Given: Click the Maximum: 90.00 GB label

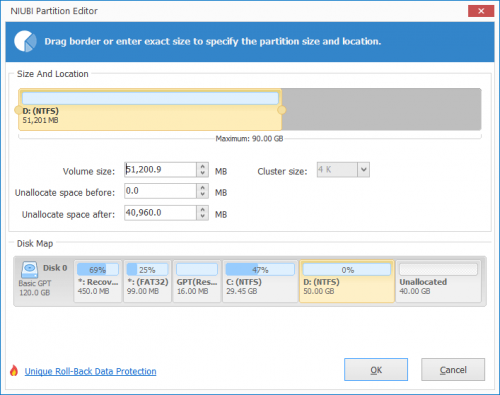Looking at the screenshot, I should click(249, 139).
